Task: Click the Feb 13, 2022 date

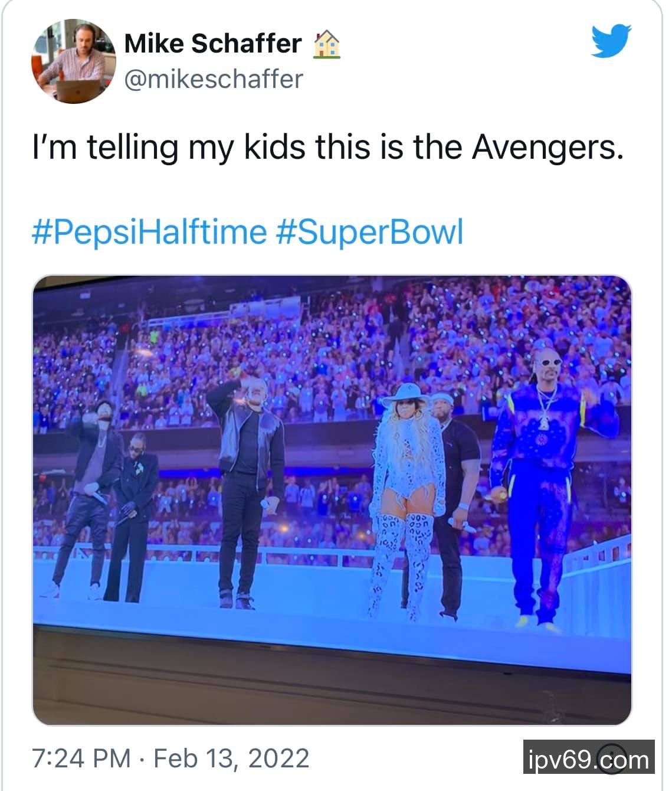Action: (x=231, y=758)
